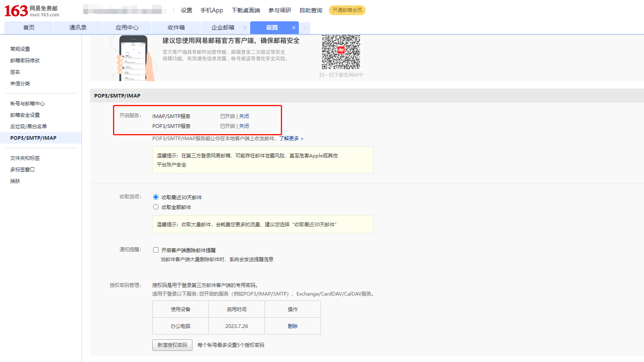Screen dimensions: 644x362
Task: Close the 设置 tab
Action: (x=294, y=28)
